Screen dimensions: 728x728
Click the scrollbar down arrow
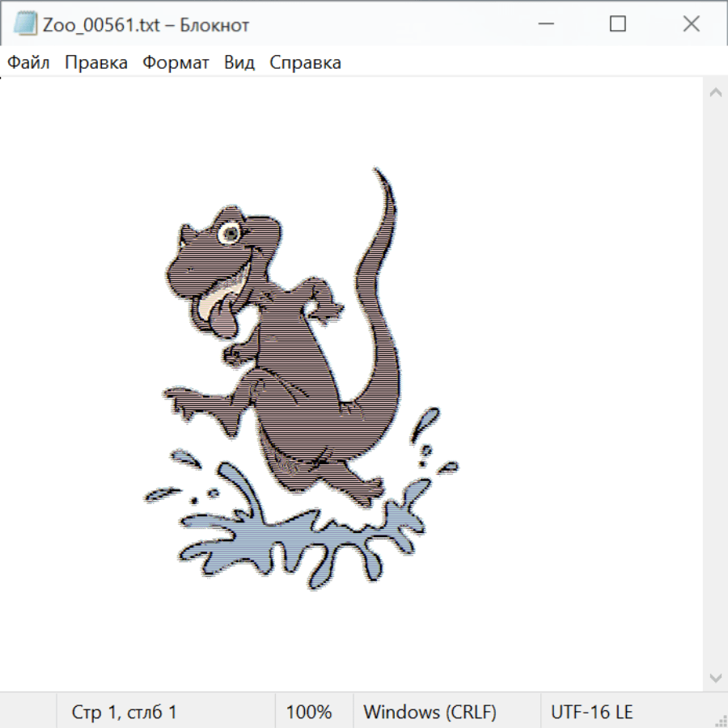[715, 677]
